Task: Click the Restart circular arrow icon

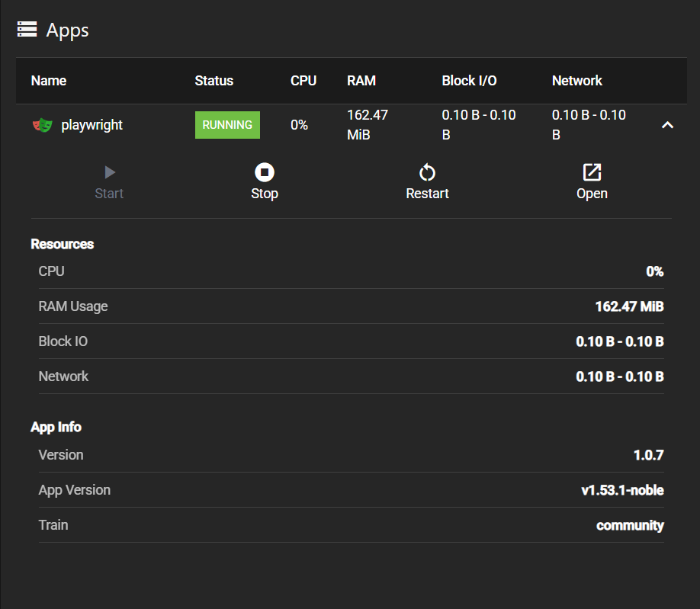Action: point(427,173)
